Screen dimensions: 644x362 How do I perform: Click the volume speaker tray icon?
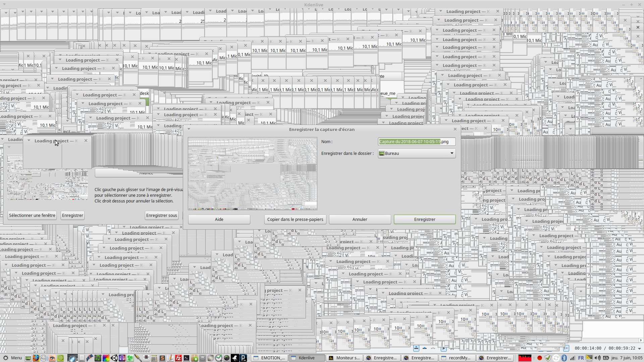597,358
